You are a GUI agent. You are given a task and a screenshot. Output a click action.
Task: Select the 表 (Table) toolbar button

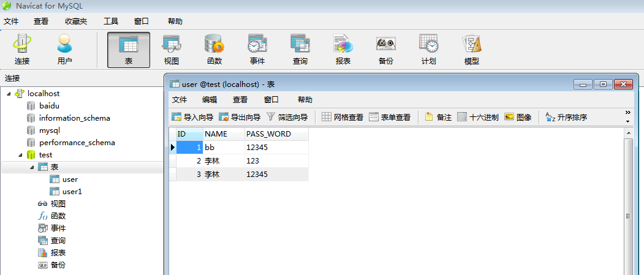coord(129,50)
